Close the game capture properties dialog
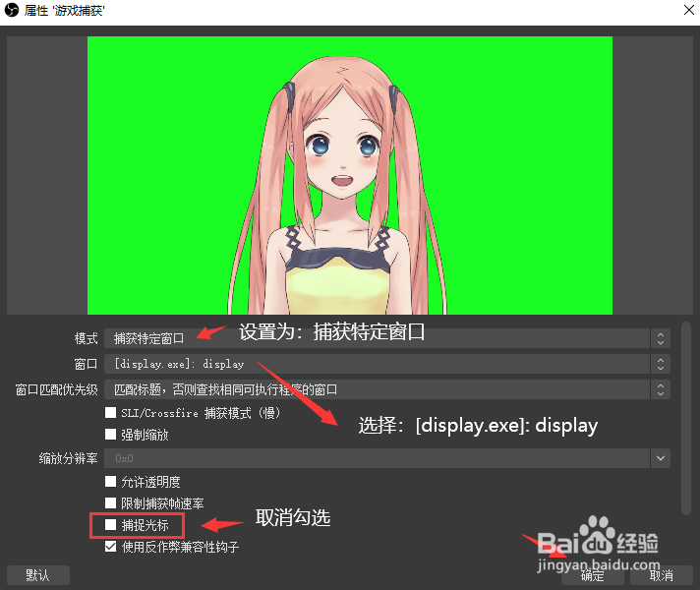Screen dimensions: 700x590 [689, 10]
